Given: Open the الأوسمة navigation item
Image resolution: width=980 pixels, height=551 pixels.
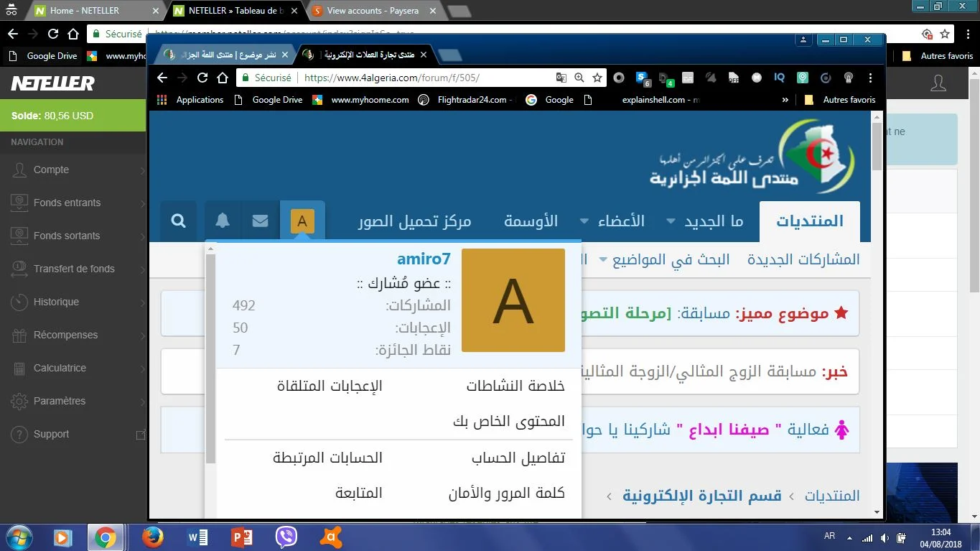Looking at the screenshot, I should pyautogui.click(x=531, y=221).
